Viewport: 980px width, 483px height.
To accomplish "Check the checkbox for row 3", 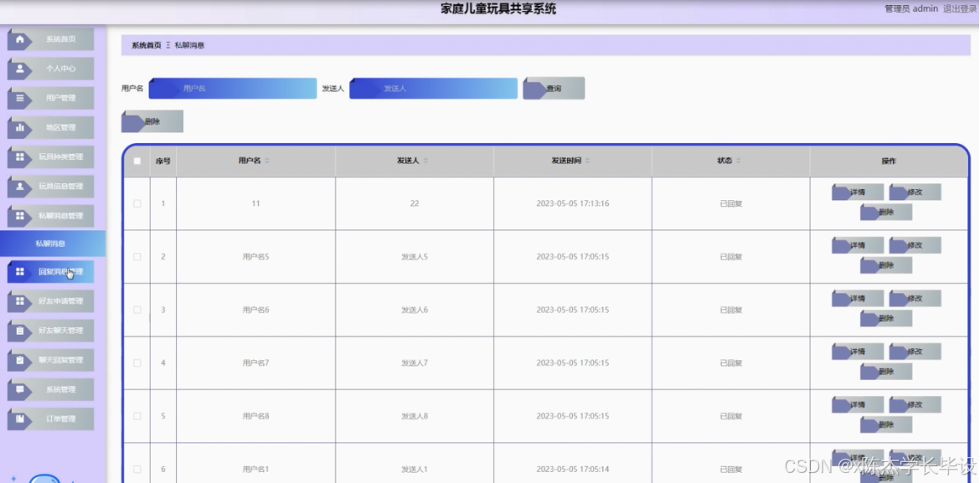I will click(x=137, y=310).
